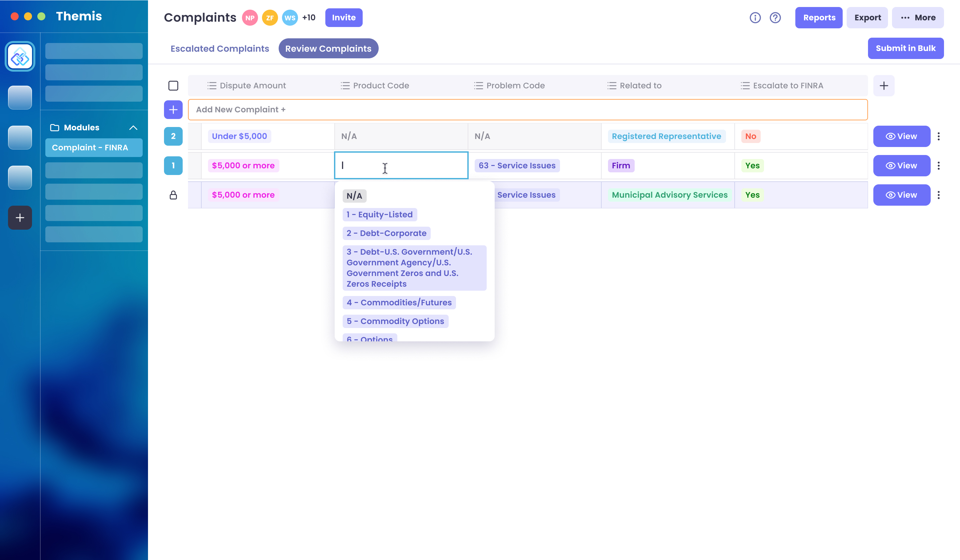This screenshot has width=960, height=560.
Task: Choose '4 - Commodities/Futures' product code option
Action: click(398, 302)
